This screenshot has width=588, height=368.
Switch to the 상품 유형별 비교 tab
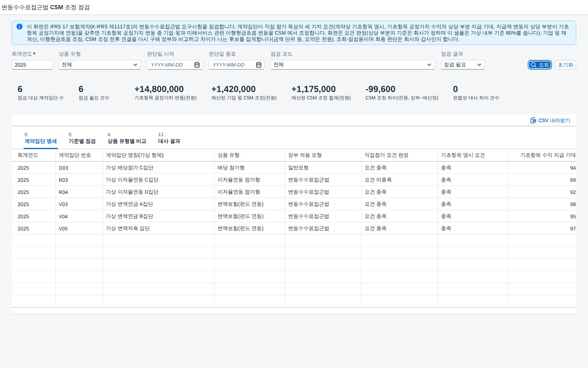coord(127,138)
